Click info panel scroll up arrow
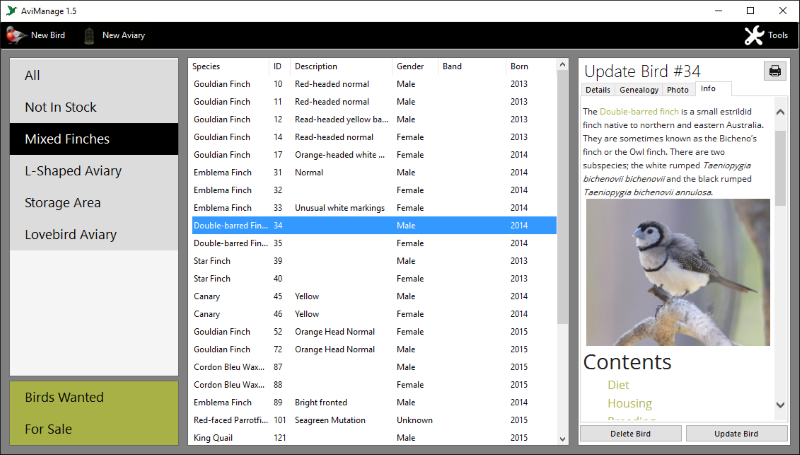This screenshot has width=800, height=455. click(x=780, y=112)
